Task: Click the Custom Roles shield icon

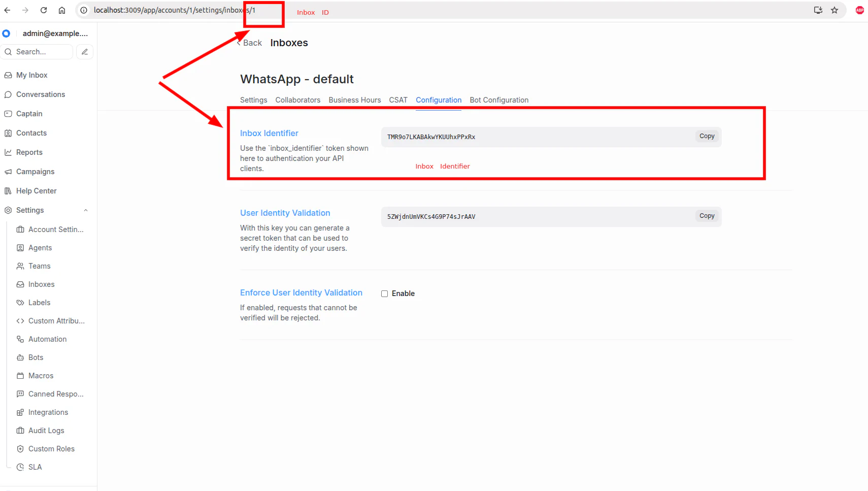Action: click(x=20, y=449)
